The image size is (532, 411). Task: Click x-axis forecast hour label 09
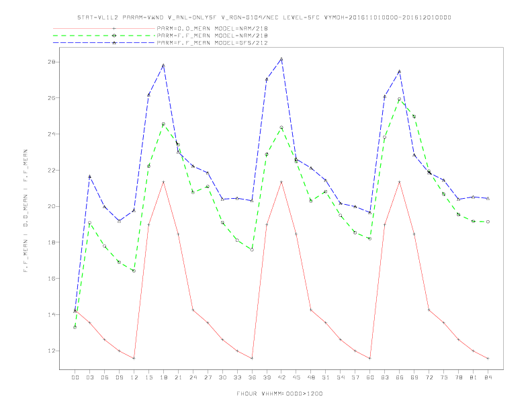[x=120, y=377]
